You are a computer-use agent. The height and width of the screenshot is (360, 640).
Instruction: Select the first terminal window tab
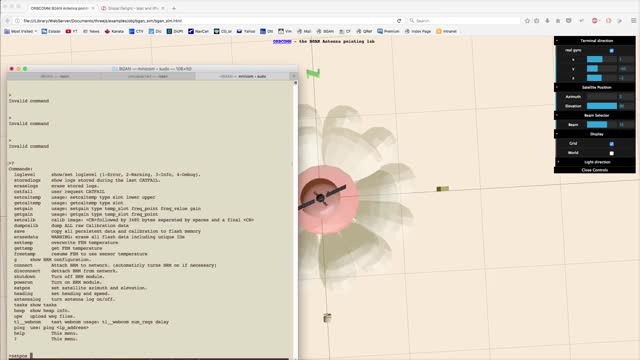coord(54,76)
